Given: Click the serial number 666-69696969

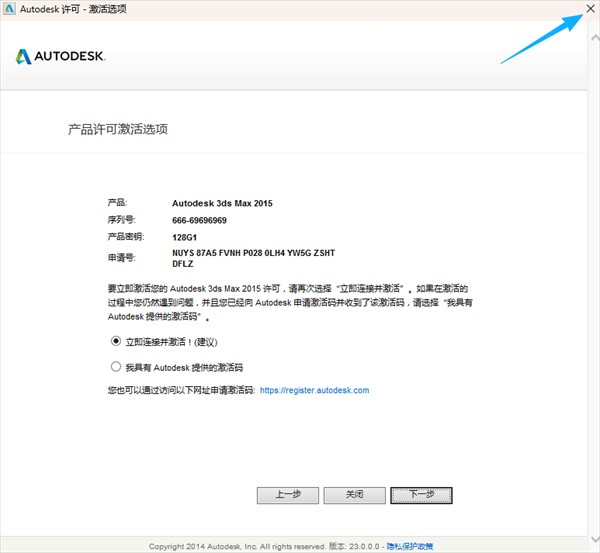Looking at the screenshot, I should 199,220.
